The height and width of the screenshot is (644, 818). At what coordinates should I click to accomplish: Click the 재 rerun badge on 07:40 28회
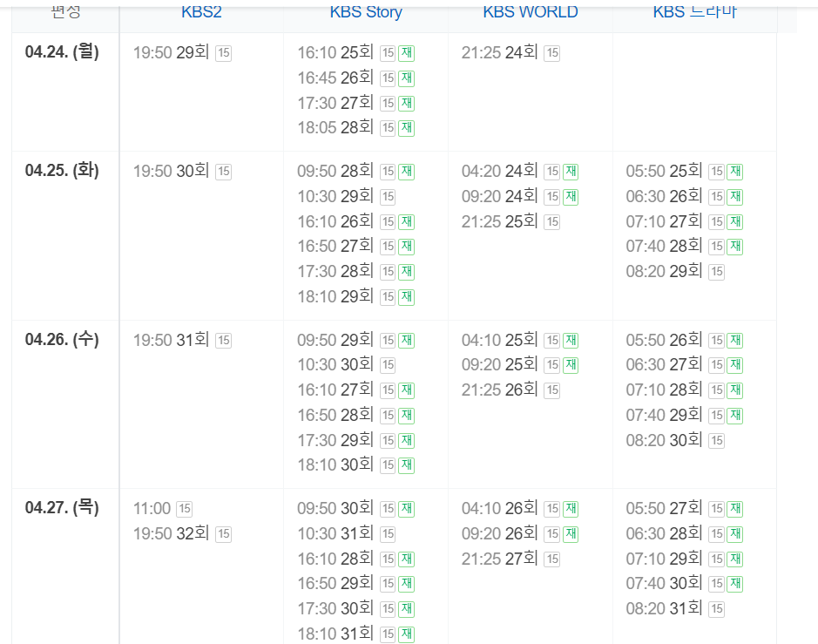tap(735, 247)
